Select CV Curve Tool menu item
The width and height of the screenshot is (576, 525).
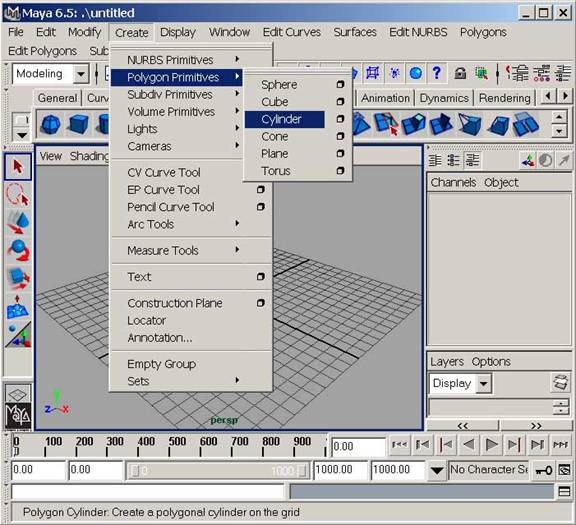163,172
